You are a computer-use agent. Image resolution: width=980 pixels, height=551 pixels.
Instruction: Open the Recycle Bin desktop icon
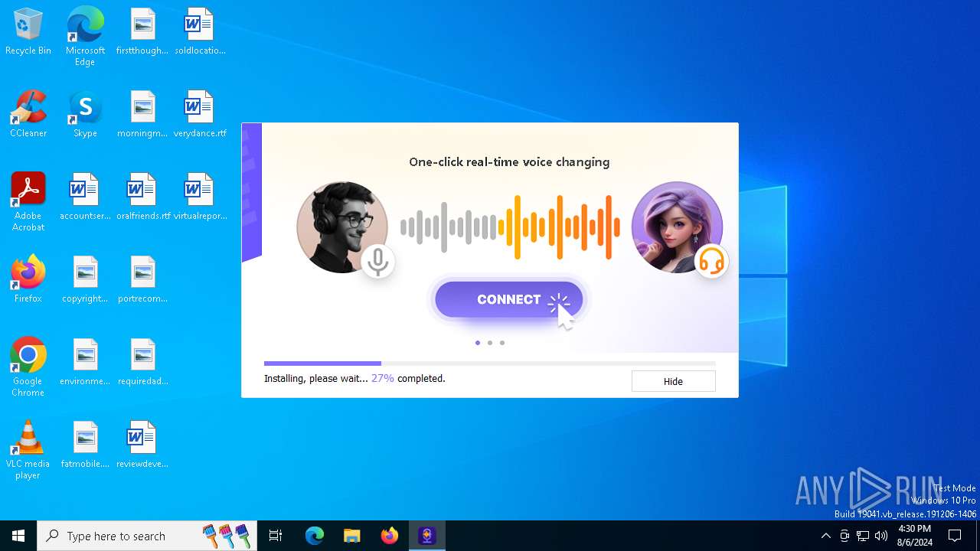point(28,31)
